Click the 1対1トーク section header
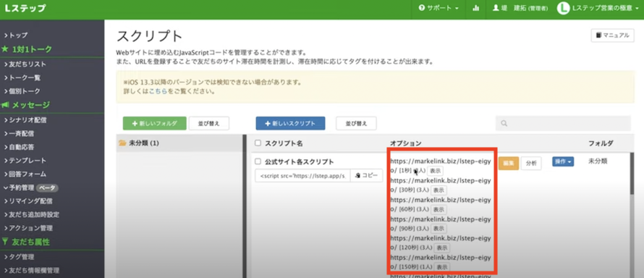This screenshot has width=644, height=278. click(x=27, y=49)
